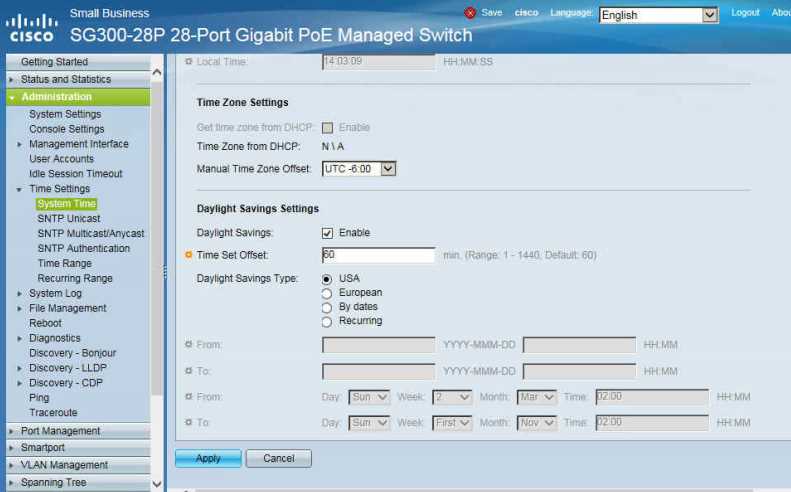Click the From date YYYY-MMM-DD field
791x492 pixels.
point(378,345)
